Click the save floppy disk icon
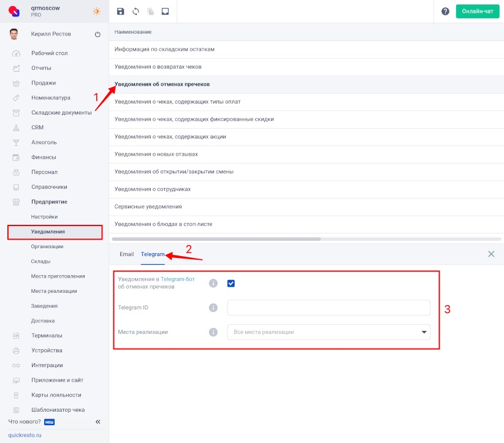This screenshot has width=504, height=443. (x=120, y=12)
